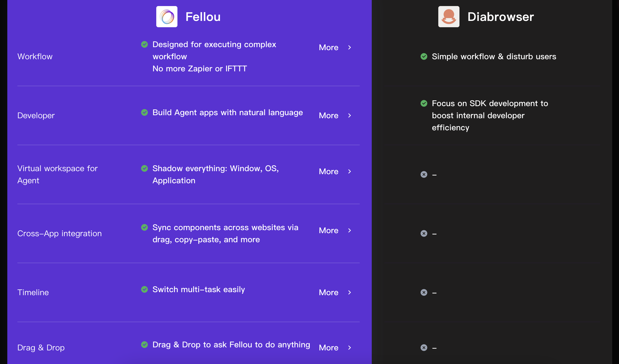Click the Fellou logo icon
The width and height of the screenshot is (619, 364).
167,17
